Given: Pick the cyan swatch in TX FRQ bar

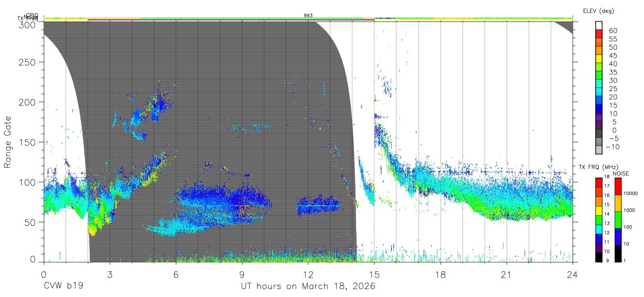Looking at the screenshot, I should pyautogui.click(x=599, y=228).
